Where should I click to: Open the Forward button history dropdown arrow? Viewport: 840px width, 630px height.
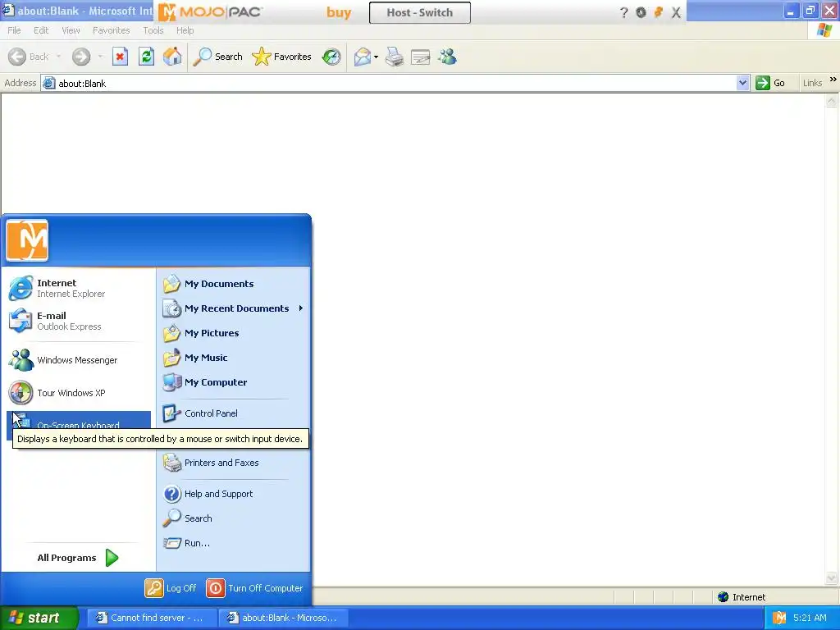coord(100,57)
